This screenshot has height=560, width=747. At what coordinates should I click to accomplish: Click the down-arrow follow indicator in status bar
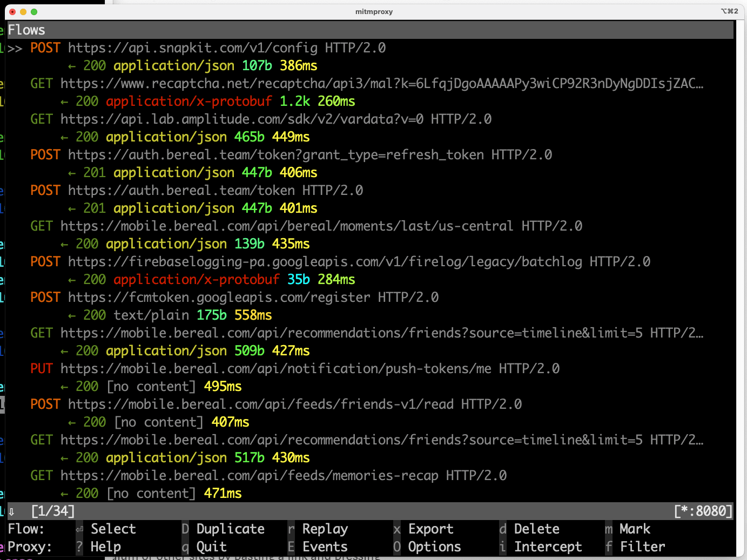(11, 511)
